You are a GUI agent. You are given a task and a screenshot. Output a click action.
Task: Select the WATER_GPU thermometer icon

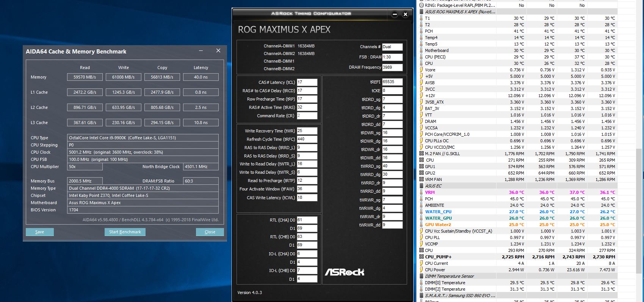421,218
